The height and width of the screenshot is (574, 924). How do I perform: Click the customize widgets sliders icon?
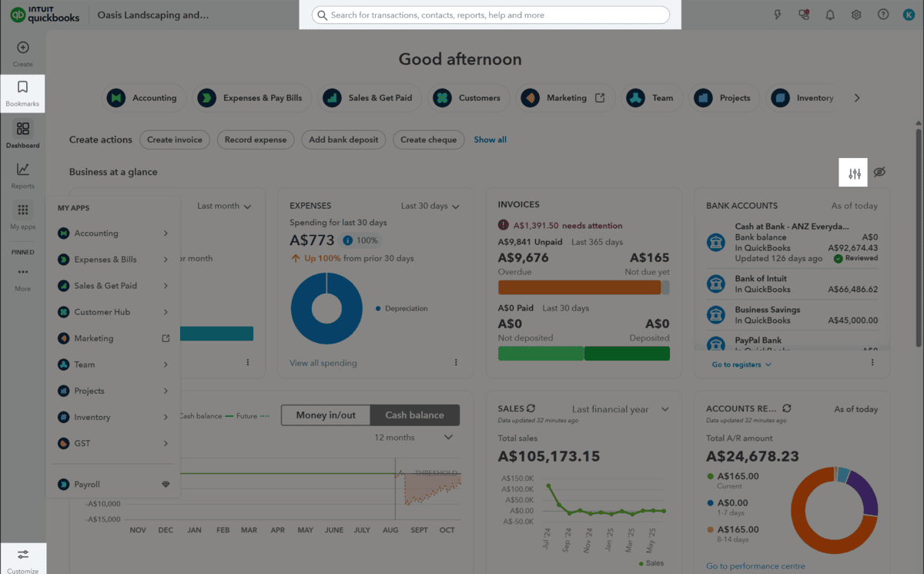tap(855, 173)
